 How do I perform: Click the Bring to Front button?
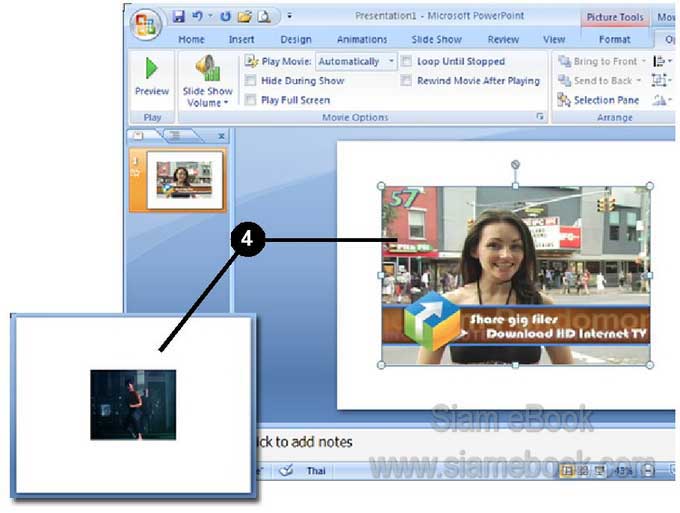pyautogui.click(x=598, y=61)
